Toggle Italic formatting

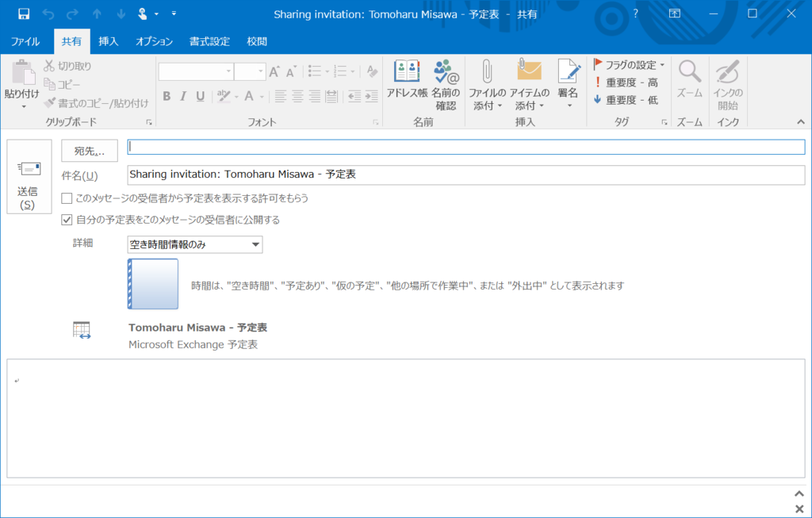coord(183,96)
